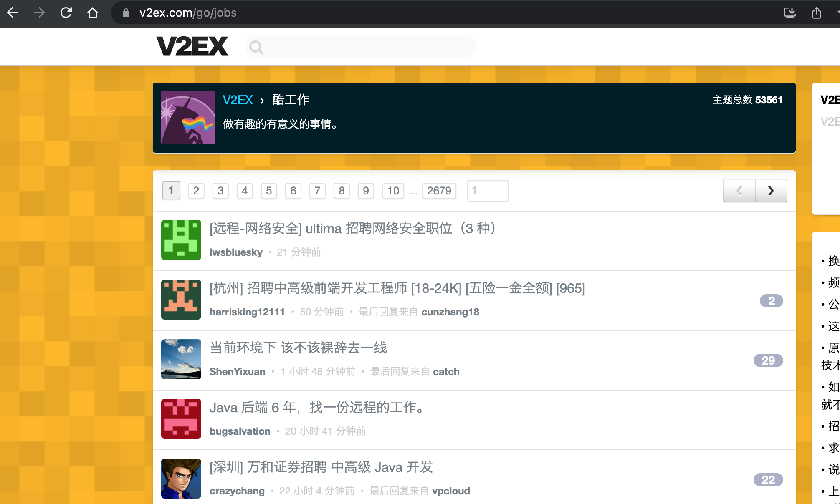Click the 20 小时 41 分钟前 timestamp
Screen dimensions: 840x504
point(325,431)
